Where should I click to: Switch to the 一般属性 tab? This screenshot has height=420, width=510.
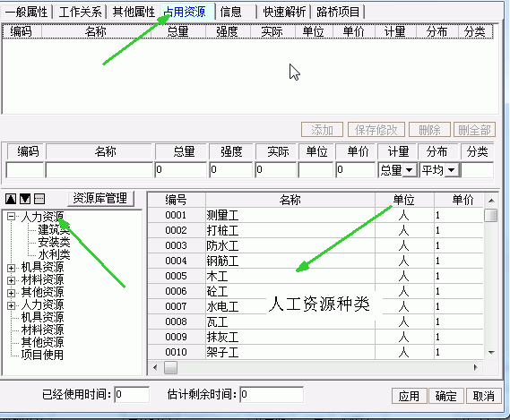pos(26,12)
